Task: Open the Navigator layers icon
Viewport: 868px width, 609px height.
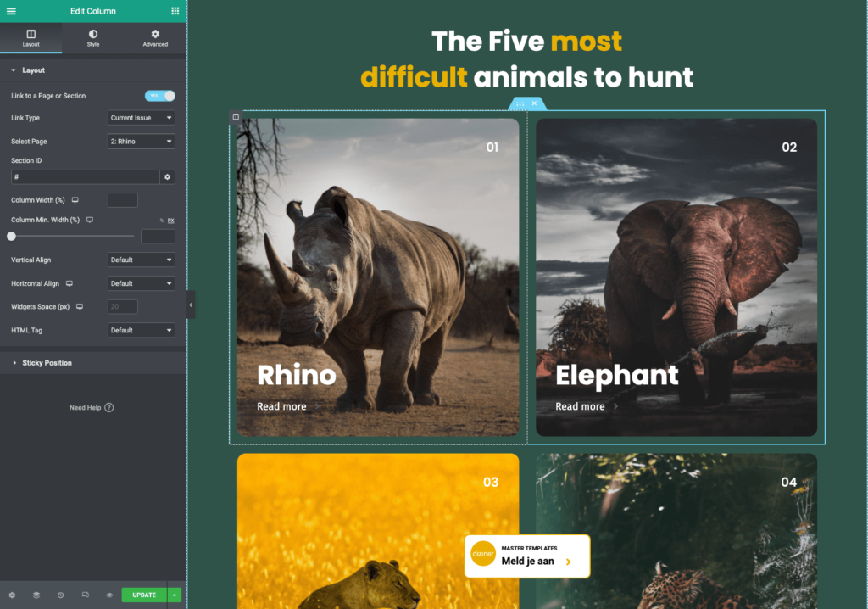Action: [36, 595]
